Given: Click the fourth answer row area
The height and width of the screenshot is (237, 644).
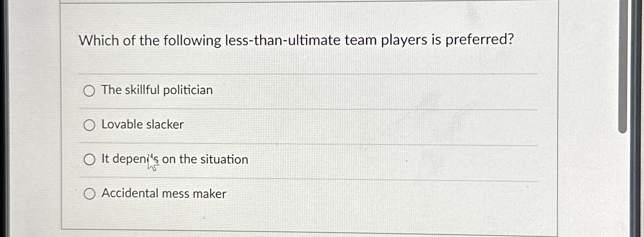Looking at the screenshot, I should pyautogui.click(x=306, y=194).
